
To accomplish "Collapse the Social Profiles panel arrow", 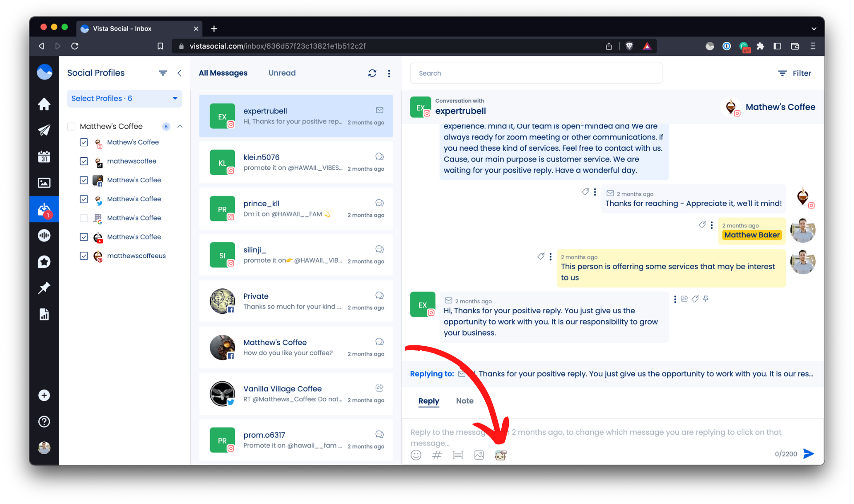I will [x=179, y=73].
